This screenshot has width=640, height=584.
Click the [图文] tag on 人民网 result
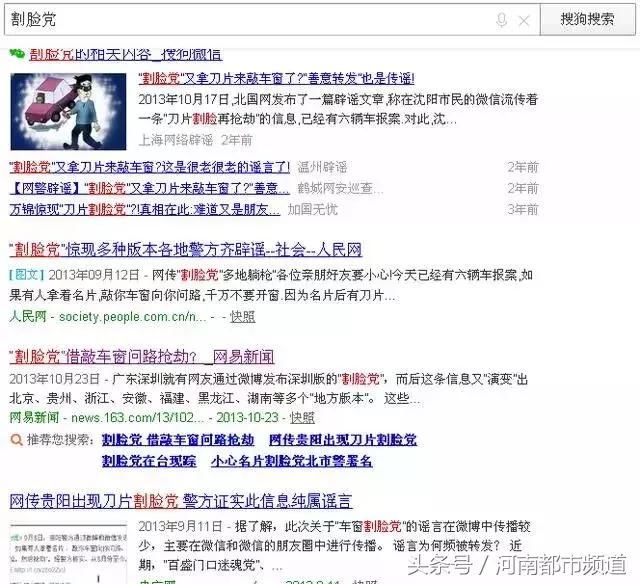pyautogui.click(x=26, y=275)
